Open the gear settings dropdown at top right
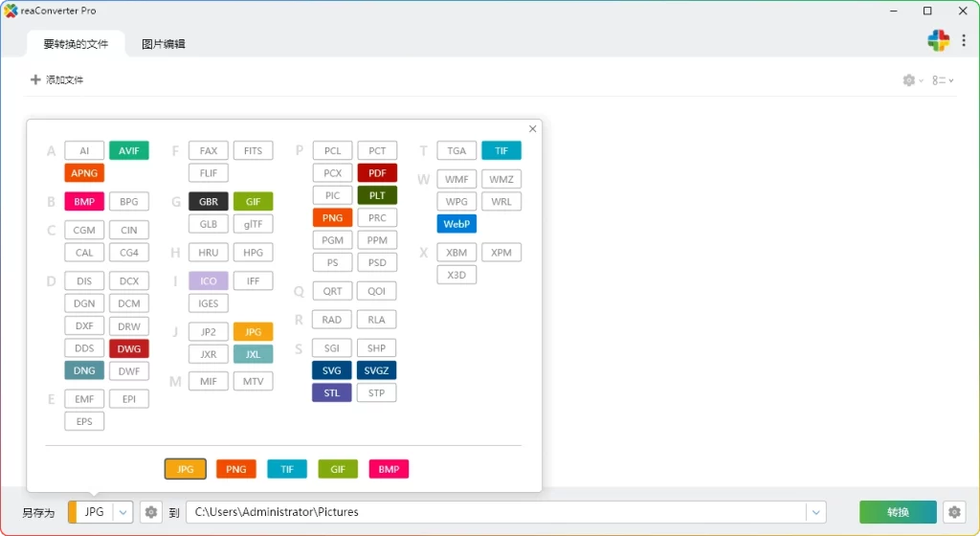 coord(912,80)
